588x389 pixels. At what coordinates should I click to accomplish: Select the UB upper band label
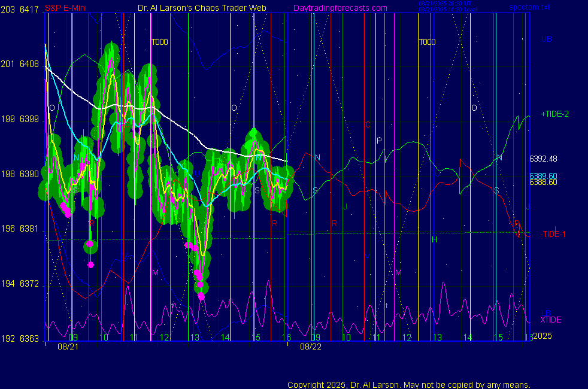coord(546,39)
